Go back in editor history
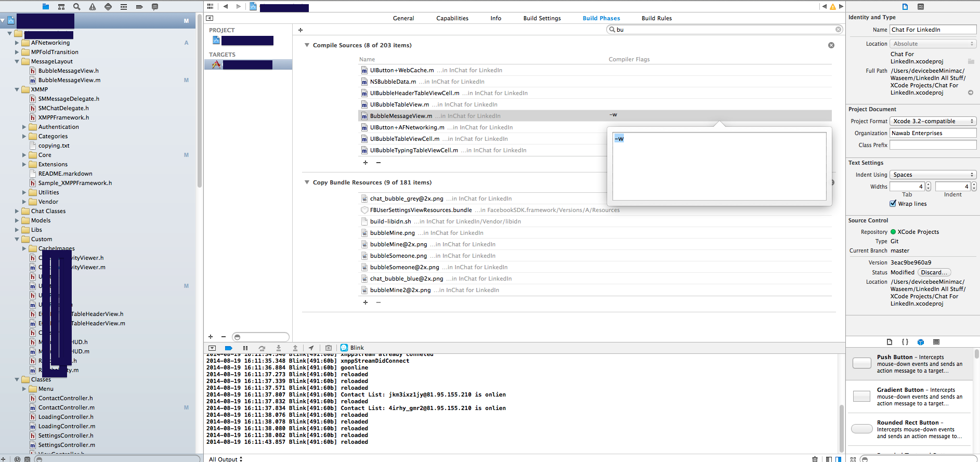The width and height of the screenshot is (980, 462). 226,6
